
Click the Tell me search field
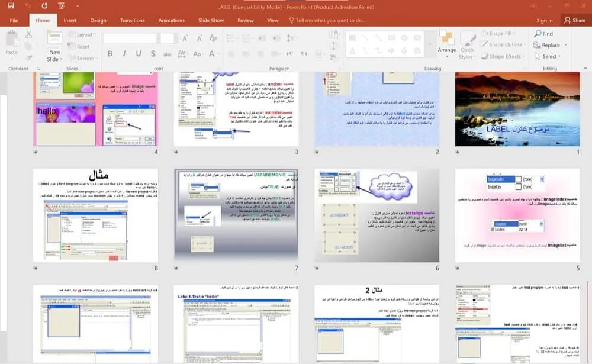pyautogui.click(x=327, y=20)
